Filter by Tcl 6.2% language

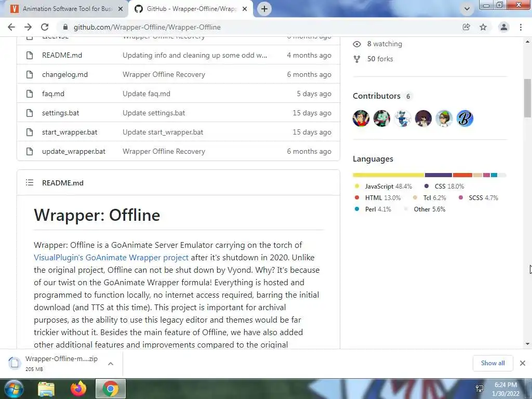coord(429,198)
